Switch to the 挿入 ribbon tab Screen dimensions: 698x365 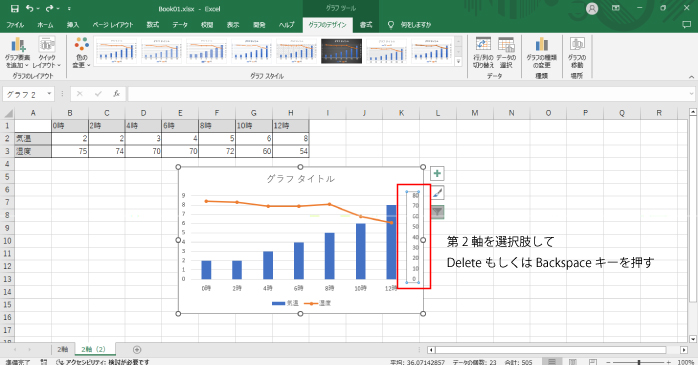click(x=73, y=25)
